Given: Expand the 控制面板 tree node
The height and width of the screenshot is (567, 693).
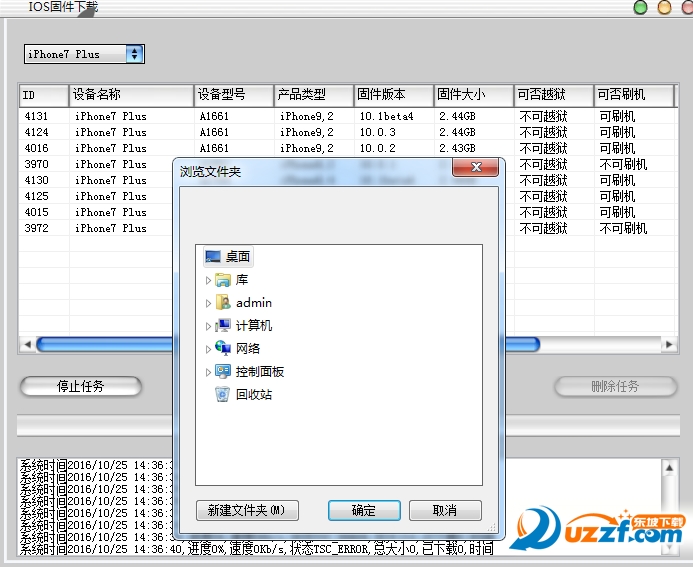Looking at the screenshot, I should pyautogui.click(x=208, y=372).
